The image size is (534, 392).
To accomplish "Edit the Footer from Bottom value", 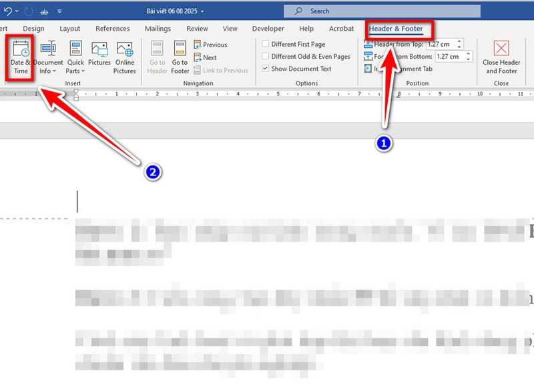I will pos(450,57).
